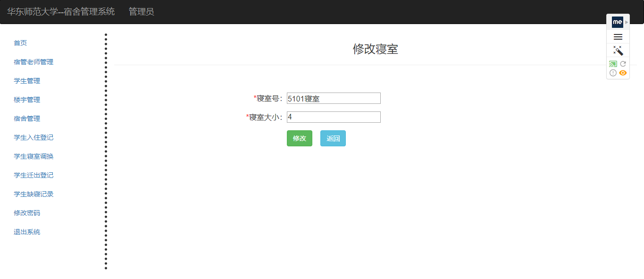
Task: Open 宿管老师管理 in the sidebar
Action: (33, 62)
